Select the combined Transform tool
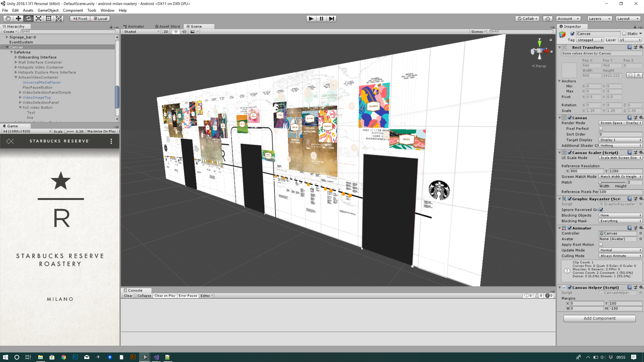 59,19
